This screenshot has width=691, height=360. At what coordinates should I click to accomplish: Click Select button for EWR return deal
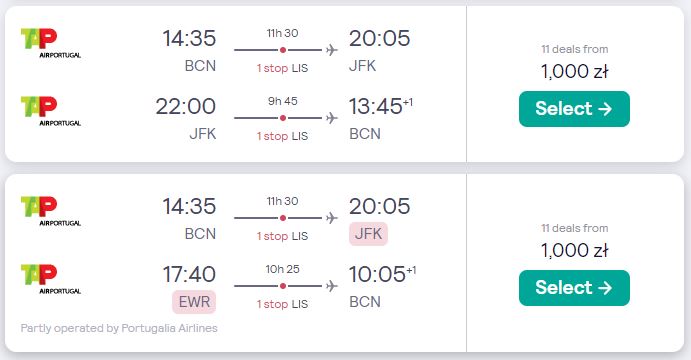(574, 288)
